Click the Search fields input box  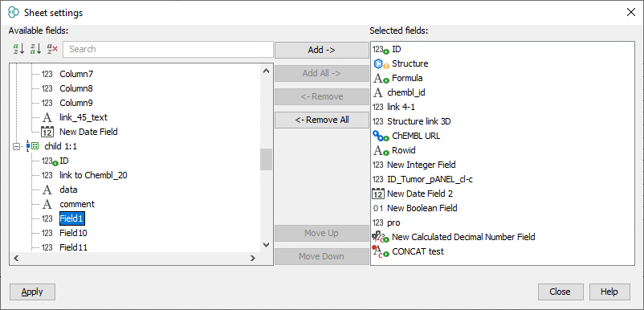pyautogui.click(x=168, y=49)
